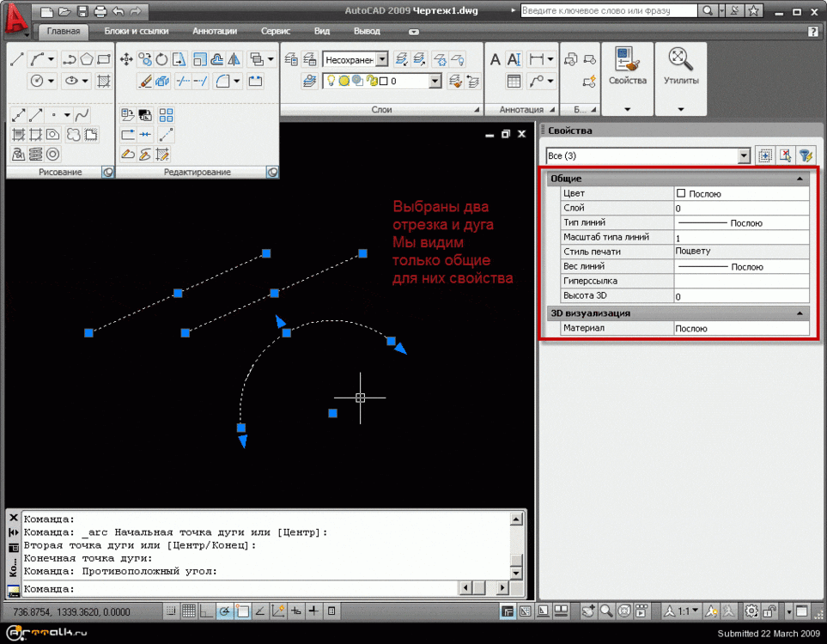The width and height of the screenshot is (827, 644).
Task: Toggle Ortho mode in status bar
Action: [x=206, y=611]
